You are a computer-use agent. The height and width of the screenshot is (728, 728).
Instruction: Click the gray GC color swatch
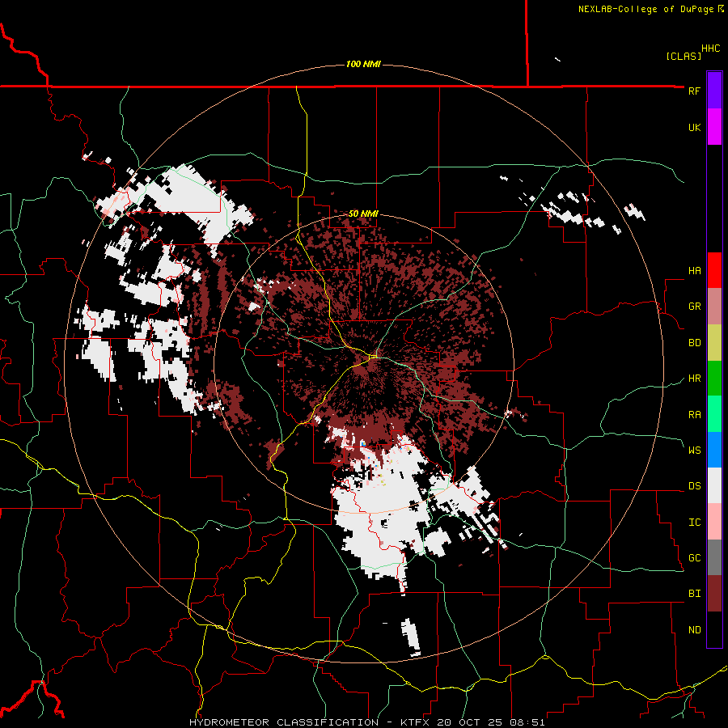[x=714, y=557]
